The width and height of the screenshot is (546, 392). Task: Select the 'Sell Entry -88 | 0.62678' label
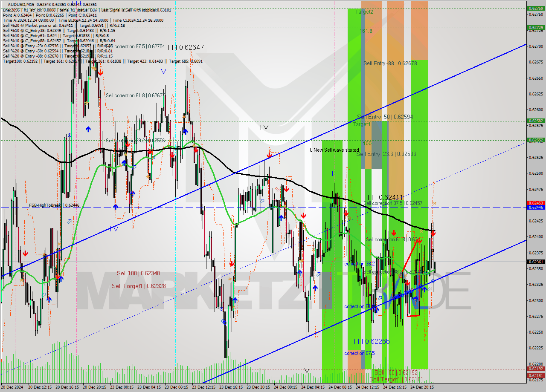coord(390,63)
